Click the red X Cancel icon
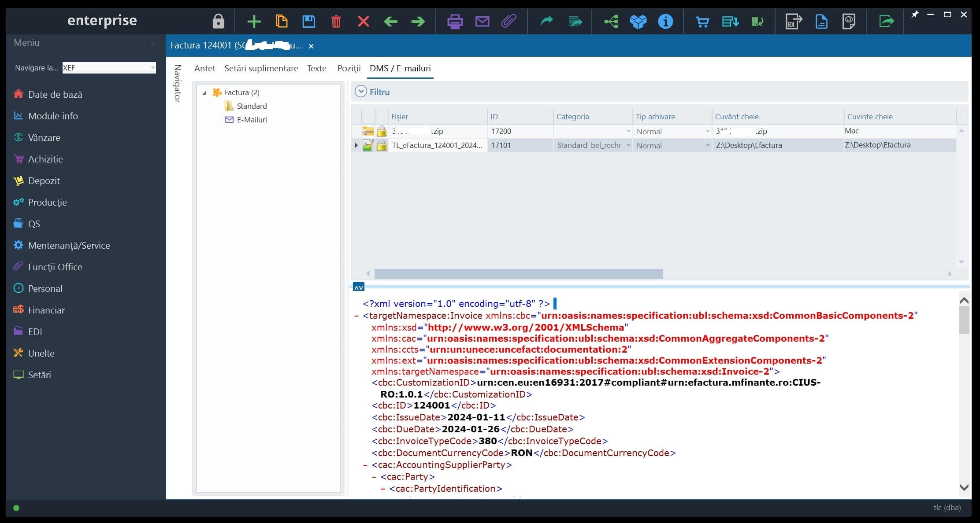 363,21
